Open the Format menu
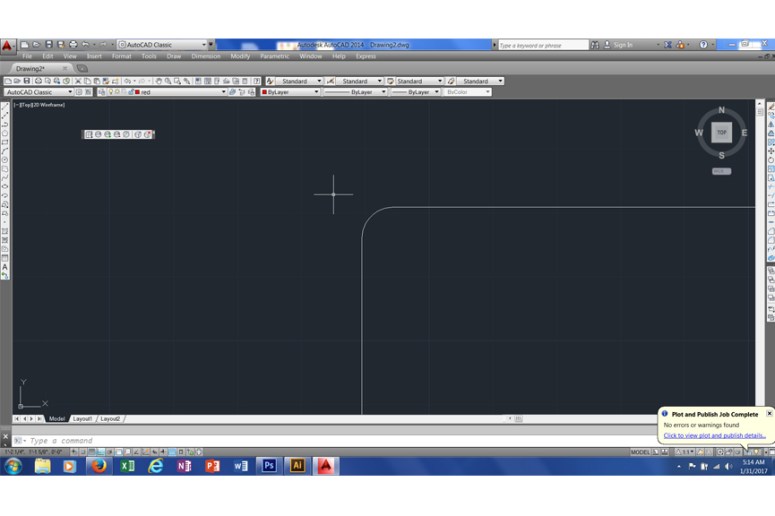This screenshot has width=775, height=516. click(x=121, y=56)
